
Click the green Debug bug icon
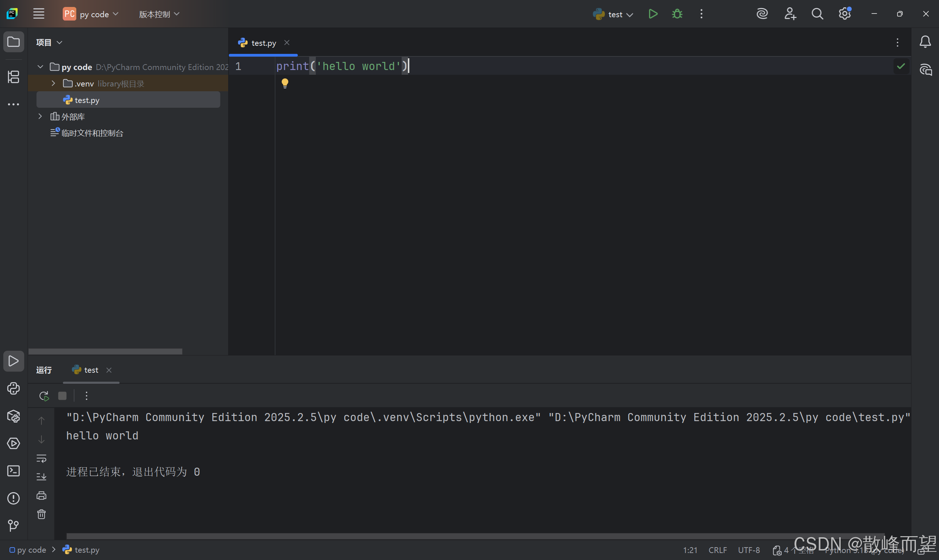(x=677, y=14)
